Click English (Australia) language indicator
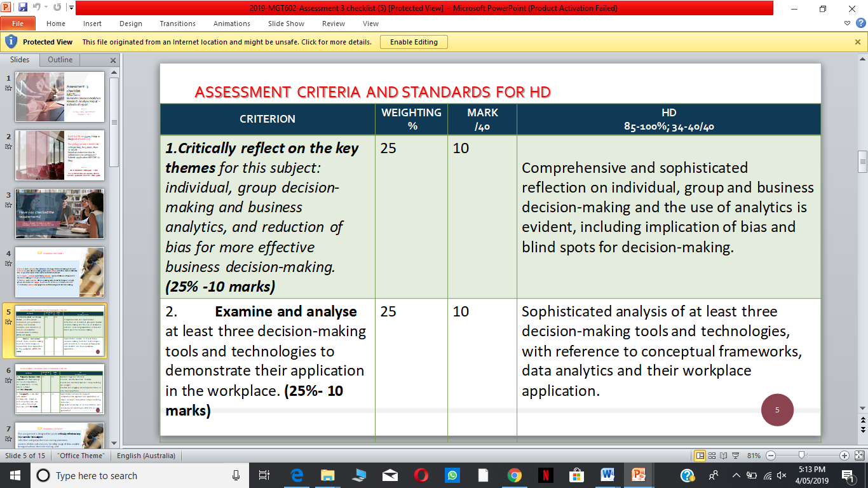The image size is (868, 488). click(x=146, y=456)
